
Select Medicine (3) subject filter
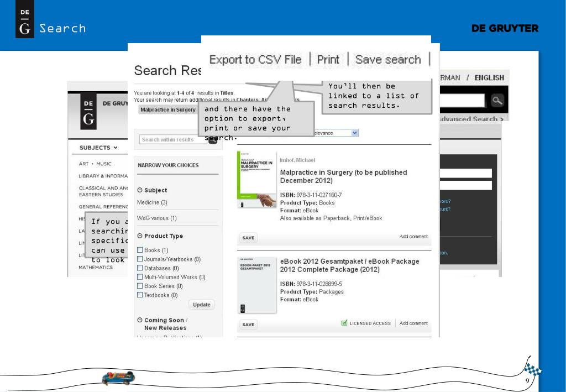point(152,202)
